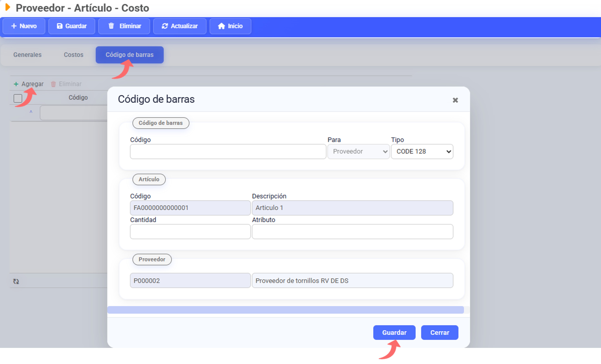Click the Nuevo toolbar button
Image resolution: width=601 pixels, height=364 pixels.
[x=24, y=26]
